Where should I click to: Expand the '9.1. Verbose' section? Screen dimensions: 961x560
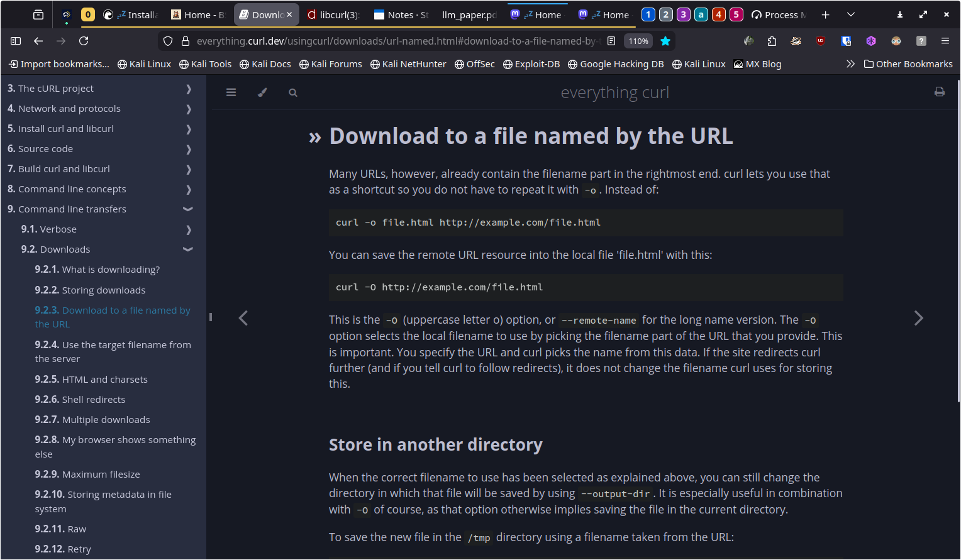click(x=188, y=229)
